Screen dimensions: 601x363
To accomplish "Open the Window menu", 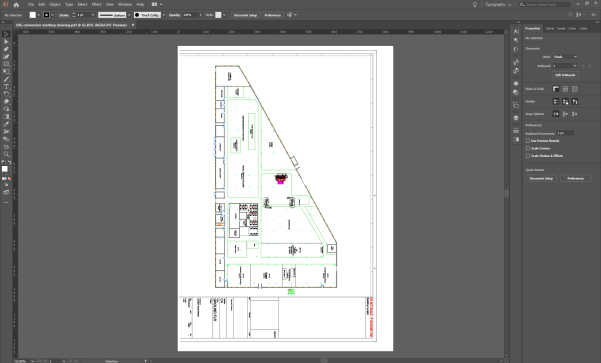I will point(125,5).
